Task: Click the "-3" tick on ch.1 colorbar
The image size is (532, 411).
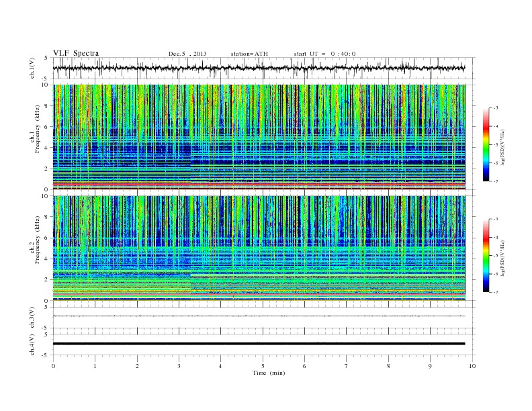Action: click(496, 108)
